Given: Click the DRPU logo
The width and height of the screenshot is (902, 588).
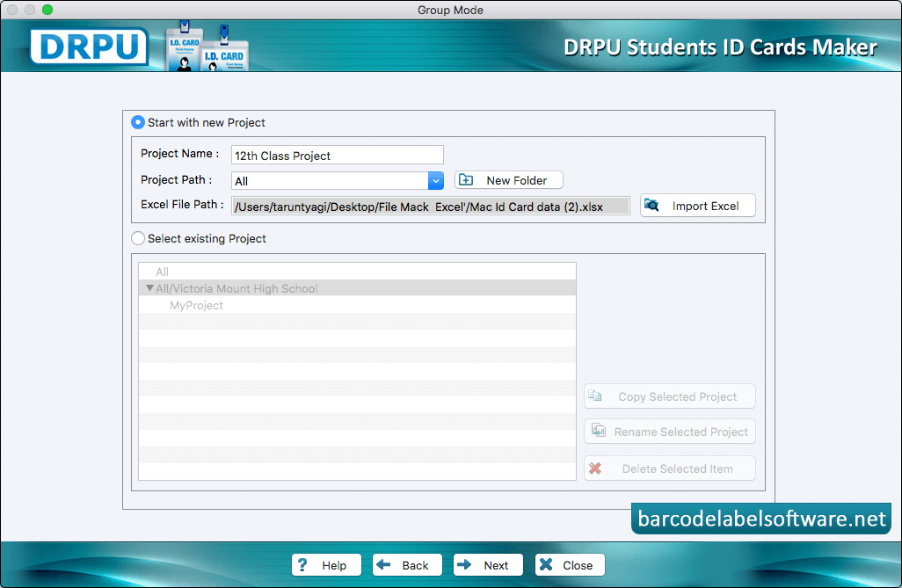Looking at the screenshot, I should click(x=89, y=46).
